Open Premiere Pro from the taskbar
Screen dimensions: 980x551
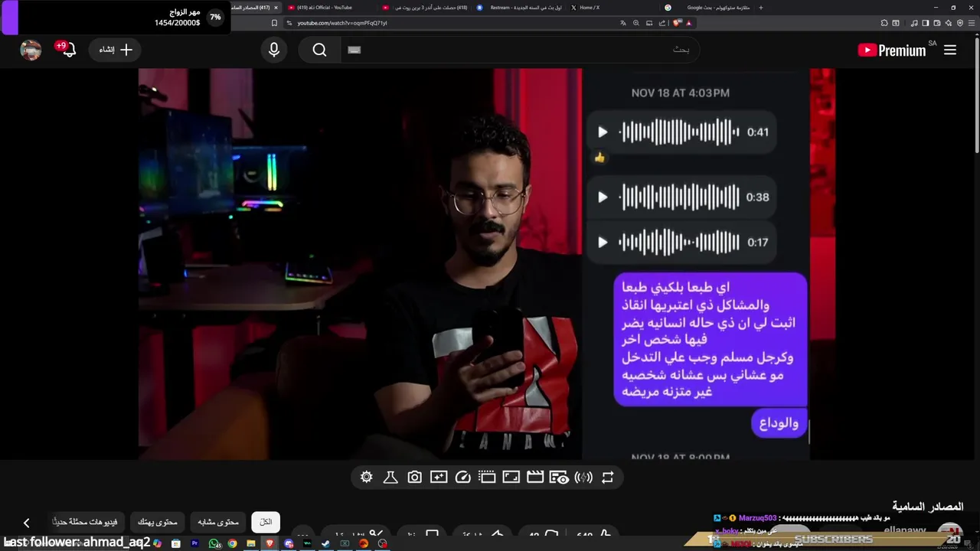click(x=194, y=543)
